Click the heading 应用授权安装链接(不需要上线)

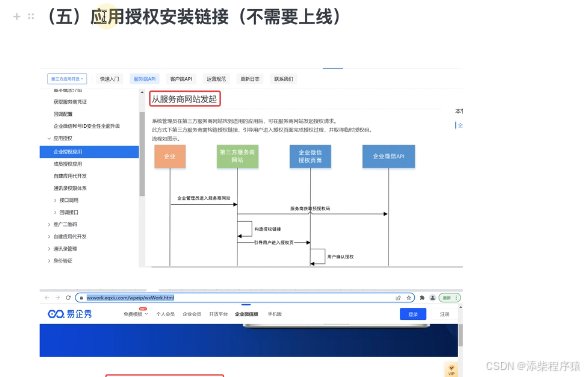pos(193,17)
